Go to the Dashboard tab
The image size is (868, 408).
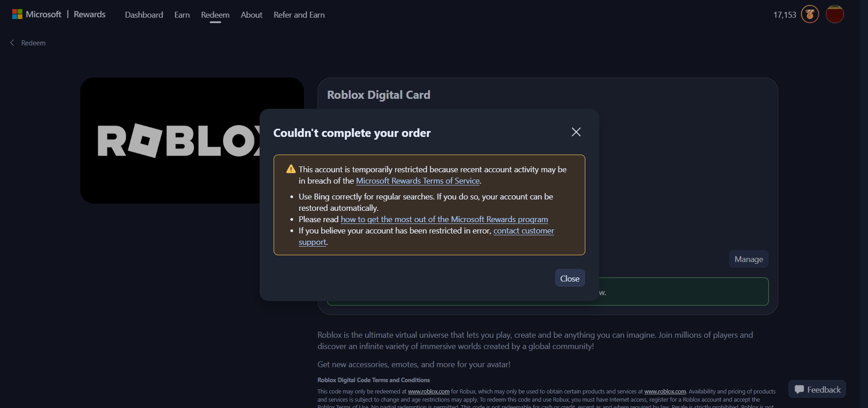[x=144, y=15]
